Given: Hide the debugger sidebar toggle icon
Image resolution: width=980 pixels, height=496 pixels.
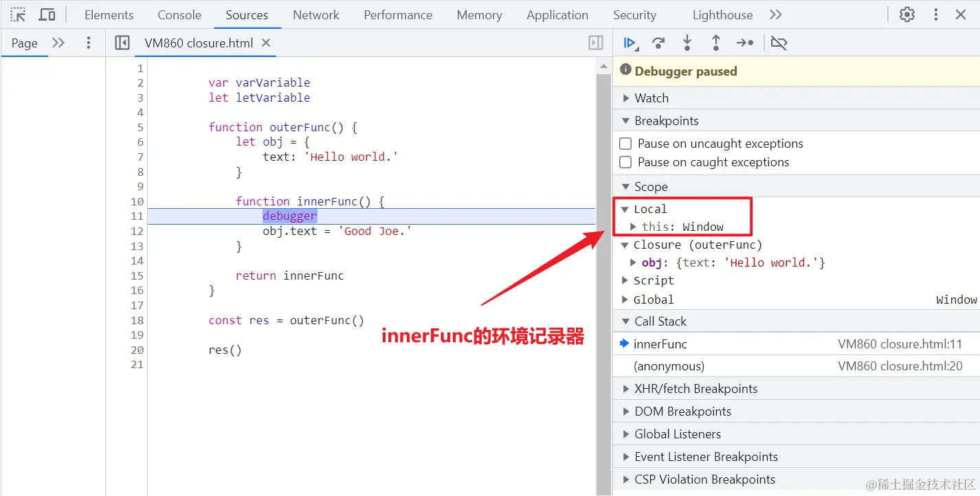Looking at the screenshot, I should click(x=596, y=43).
